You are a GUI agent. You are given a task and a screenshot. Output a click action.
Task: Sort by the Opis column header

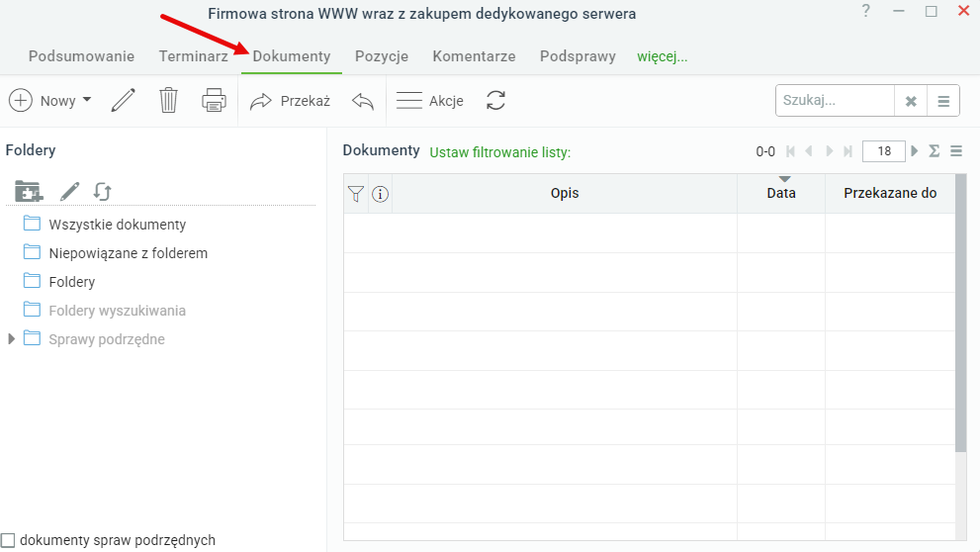(565, 193)
